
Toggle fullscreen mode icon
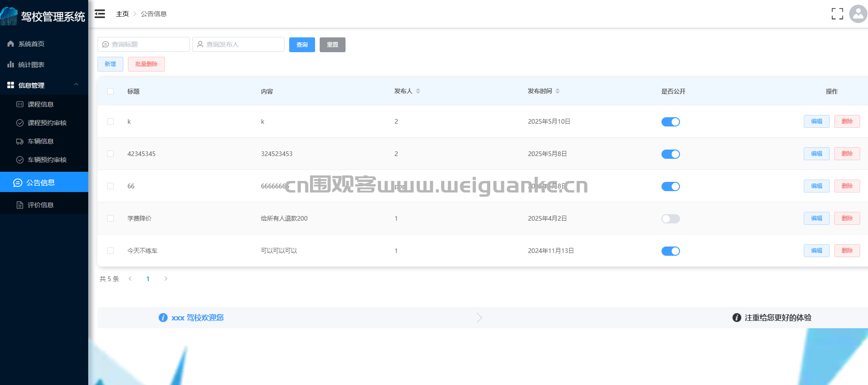click(x=837, y=14)
